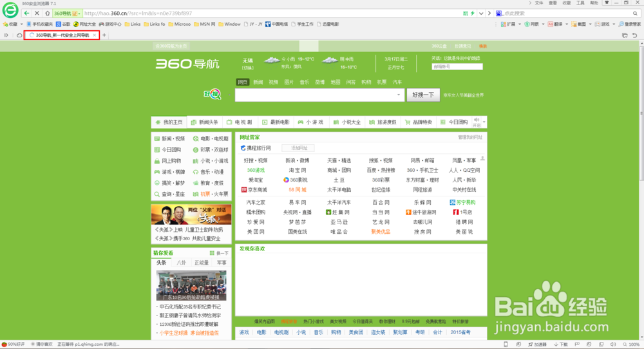Open the favorites star 收藏 button
This screenshot has width=644, height=349.
coord(10,24)
